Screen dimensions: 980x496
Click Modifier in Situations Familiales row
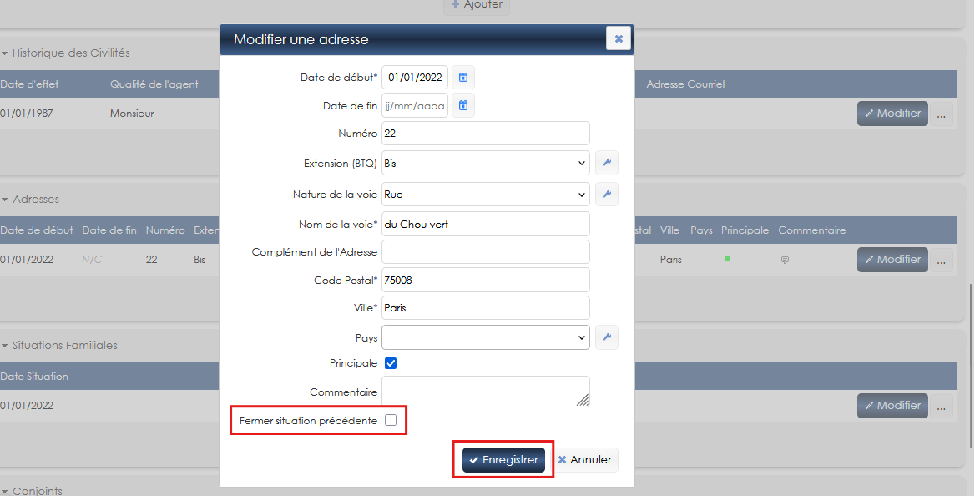[892, 405]
